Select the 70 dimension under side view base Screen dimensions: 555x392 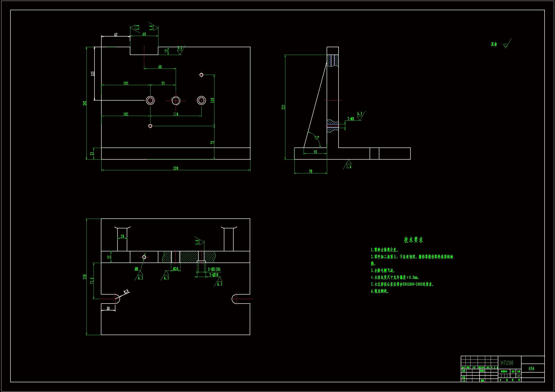[x=311, y=171]
